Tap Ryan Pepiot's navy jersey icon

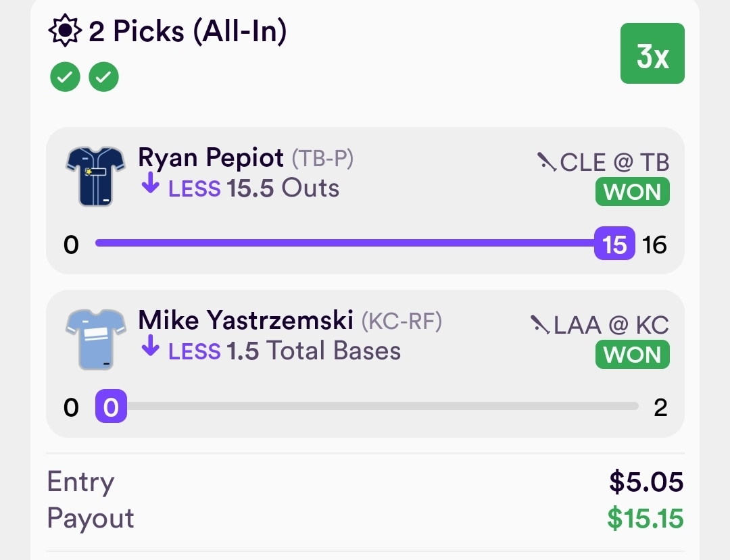[x=95, y=176]
